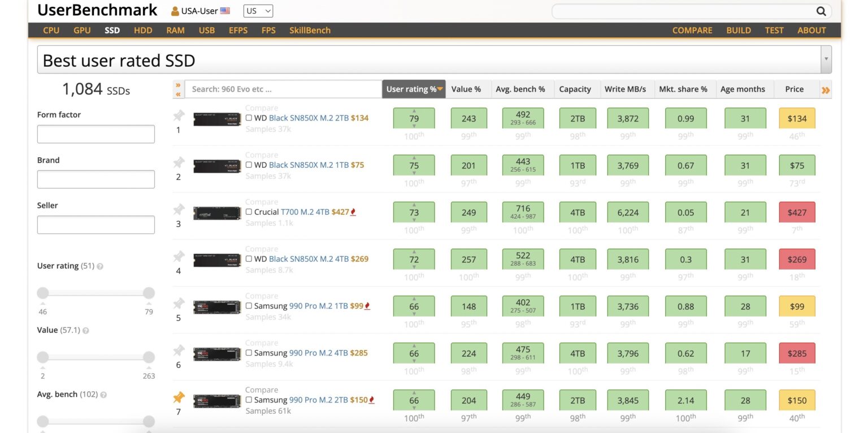Click the USA-User profile icon
The height and width of the screenshot is (433, 868).
click(175, 11)
